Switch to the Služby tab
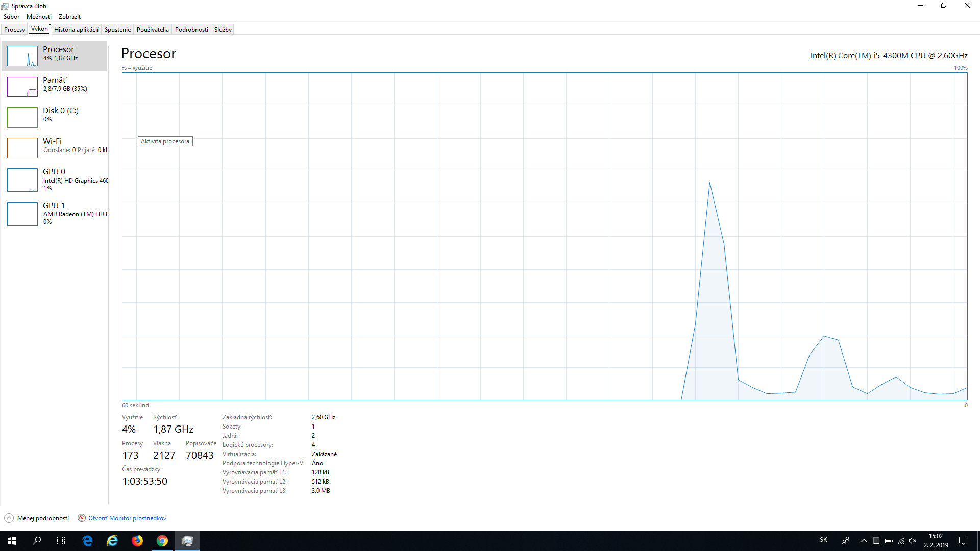The width and height of the screenshot is (980, 551). (x=223, y=30)
